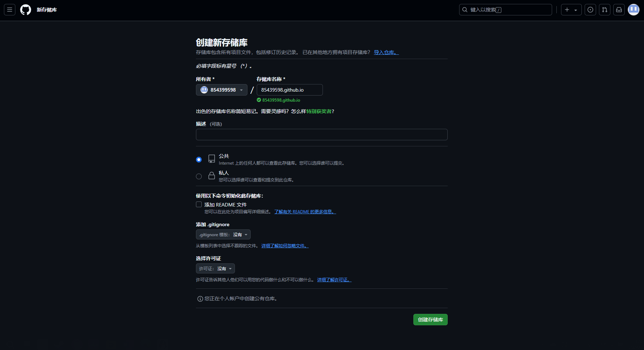Open the 详细了解许可证 link
644x350 pixels.
[x=334, y=280]
